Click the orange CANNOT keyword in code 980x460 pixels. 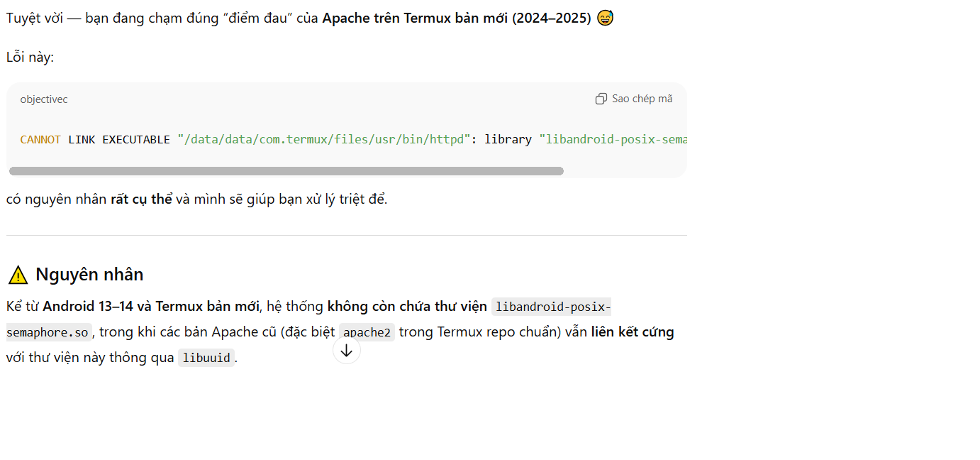[x=40, y=139]
